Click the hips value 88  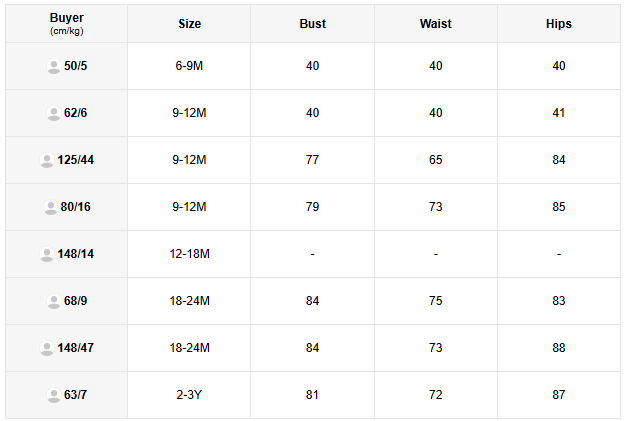559,348
